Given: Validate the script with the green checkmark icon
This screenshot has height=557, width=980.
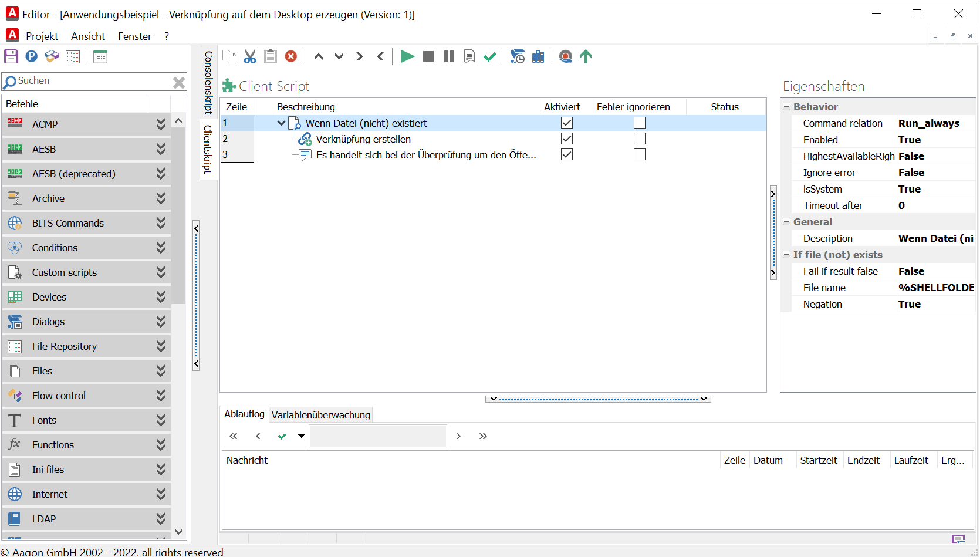Looking at the screenshot, I should (490, 56).
